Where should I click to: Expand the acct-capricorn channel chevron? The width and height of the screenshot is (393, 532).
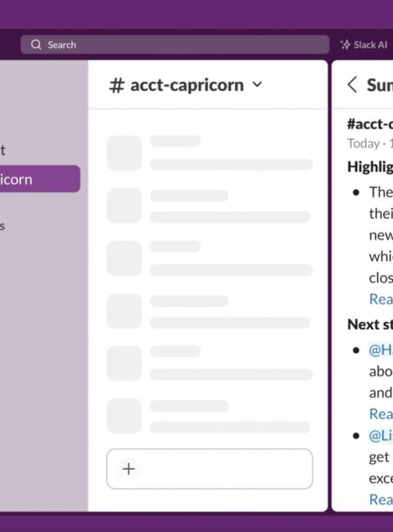click(x=257, y=84)
